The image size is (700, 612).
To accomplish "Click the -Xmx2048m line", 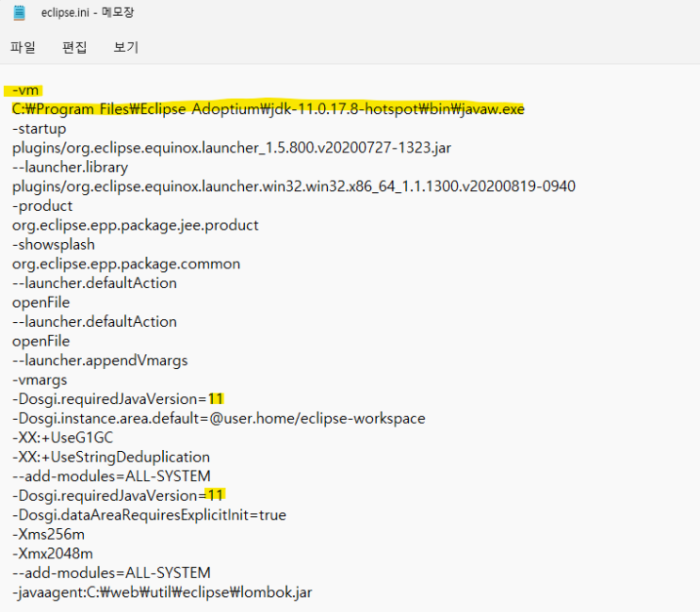I will [53, 554].
